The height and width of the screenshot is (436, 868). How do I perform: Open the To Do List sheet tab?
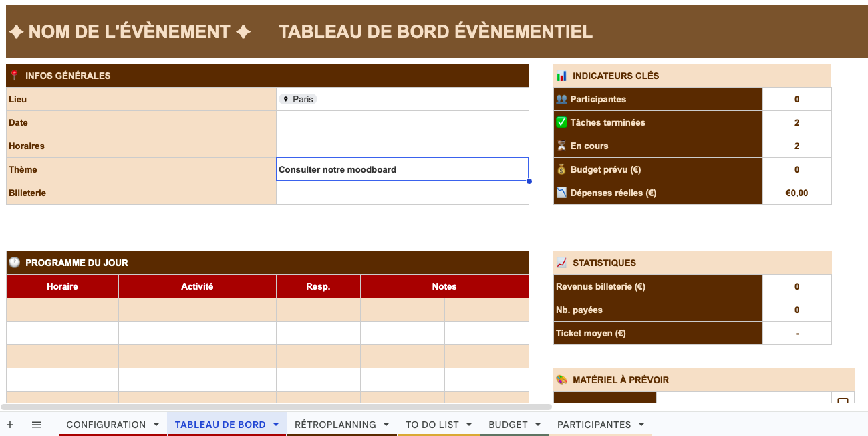[432, 425]
